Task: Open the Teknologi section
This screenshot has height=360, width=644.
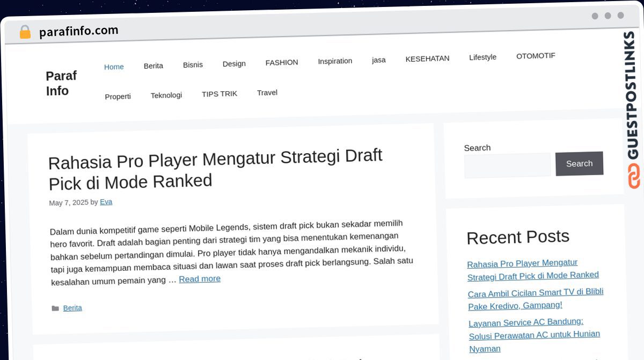Action: click(x=166, y=95)
